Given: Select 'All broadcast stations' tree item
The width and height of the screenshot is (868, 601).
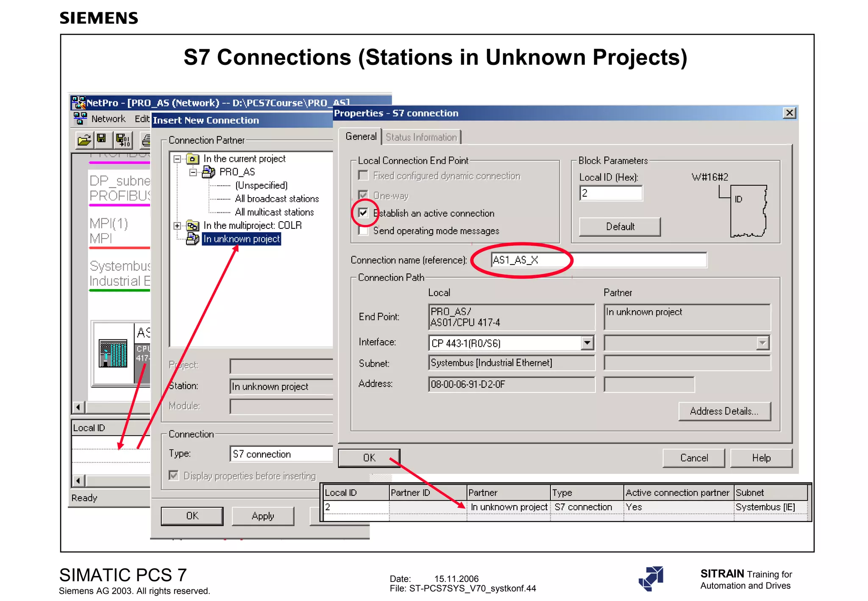Looking at the screenshot, I should coord(277,199).
